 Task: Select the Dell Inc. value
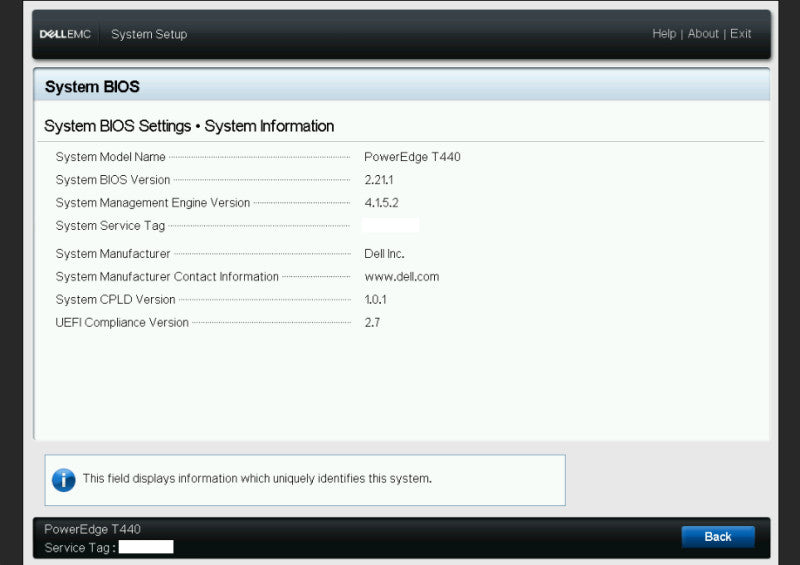coord(384,254)
